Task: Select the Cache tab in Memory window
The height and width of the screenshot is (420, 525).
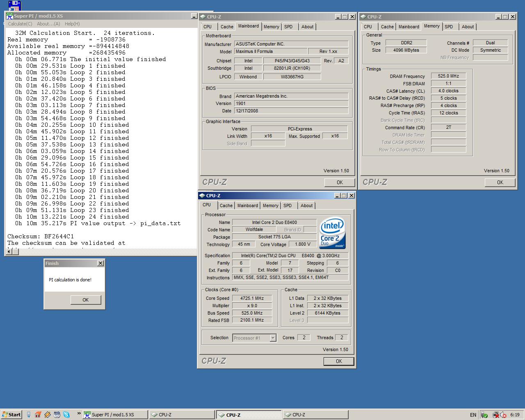Action: (x=387, y=27)
